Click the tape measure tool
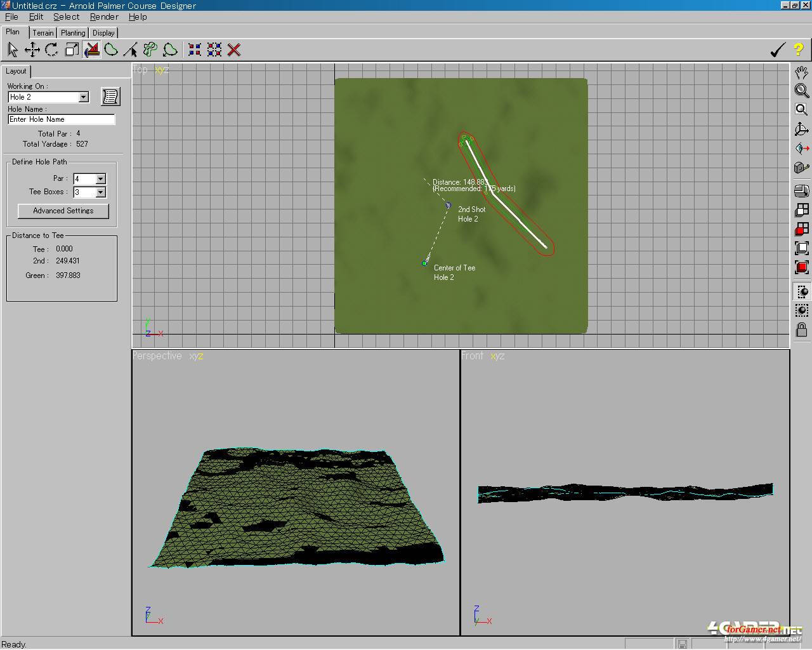 [x=802, y=168]
